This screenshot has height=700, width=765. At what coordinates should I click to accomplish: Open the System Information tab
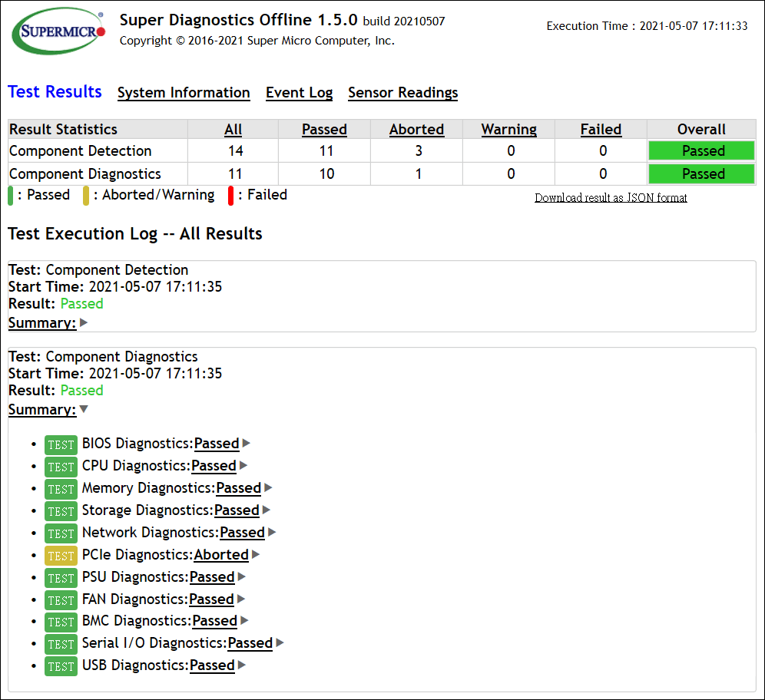coord(184,93)
